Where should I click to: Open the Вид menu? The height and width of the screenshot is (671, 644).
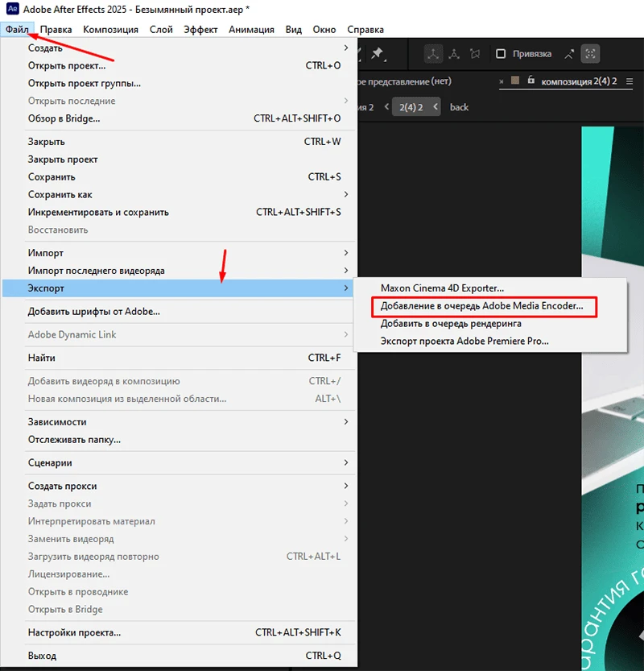point(293,30)
